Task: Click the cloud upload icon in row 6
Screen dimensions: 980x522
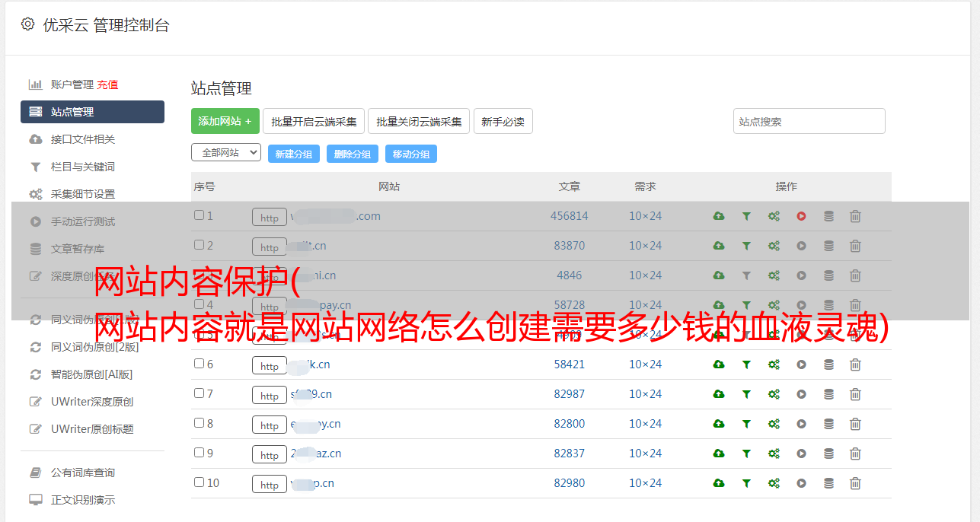Action: tap(719, 364)
